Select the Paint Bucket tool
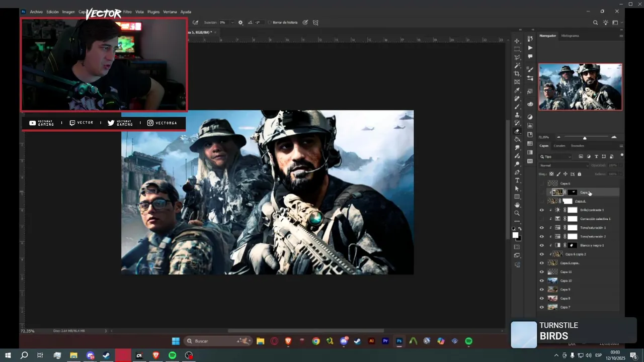The height and width of the screenshot is (362, 644). click(x=517, y=139)
